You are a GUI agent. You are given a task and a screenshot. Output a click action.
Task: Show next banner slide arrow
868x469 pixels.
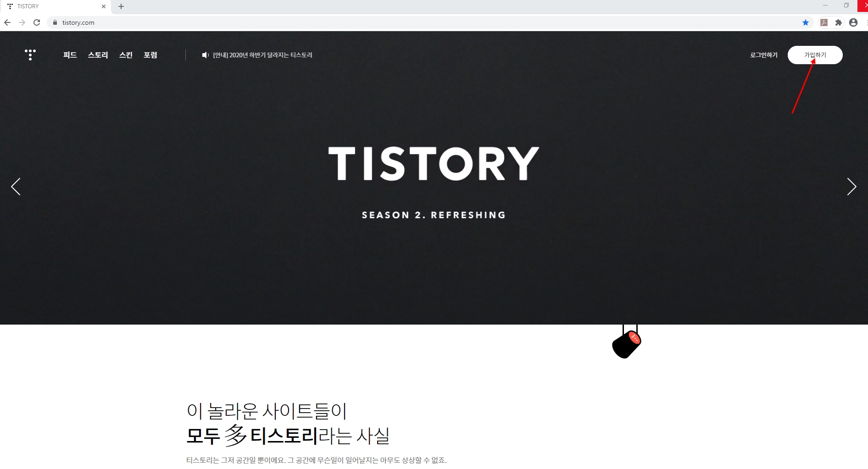[851, 187]
